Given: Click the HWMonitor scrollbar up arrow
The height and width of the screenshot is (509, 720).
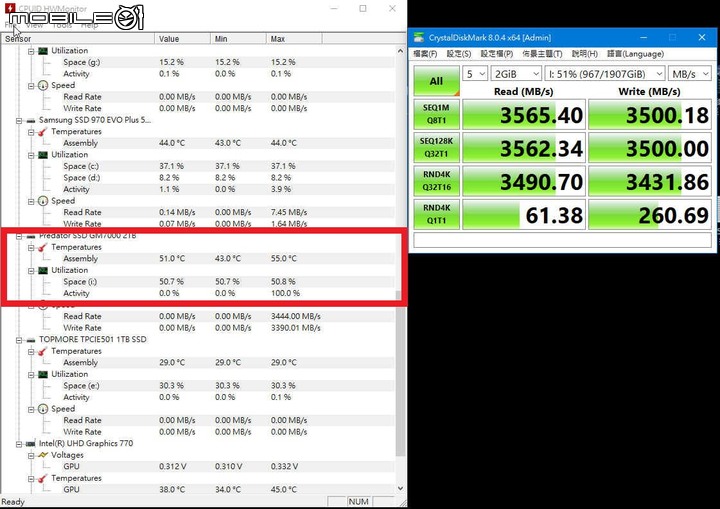Looking at the screenshot, I should (x=400, y=51).
